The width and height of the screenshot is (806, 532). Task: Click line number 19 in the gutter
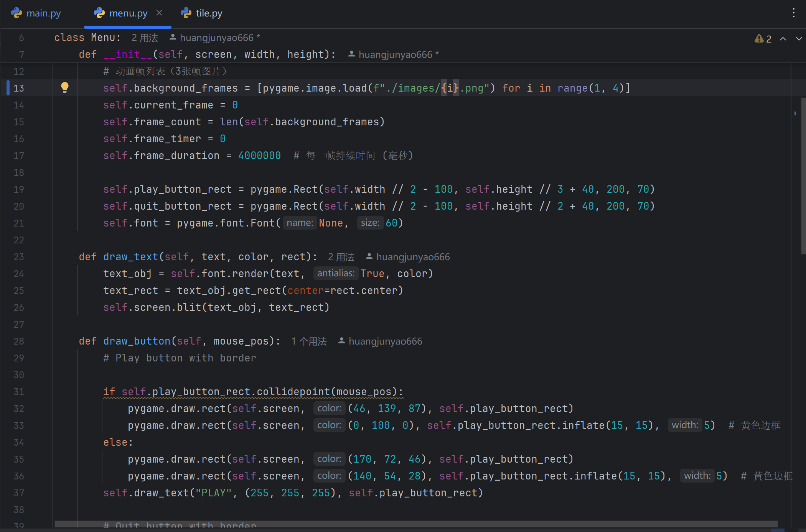click(x=19, y=189)
